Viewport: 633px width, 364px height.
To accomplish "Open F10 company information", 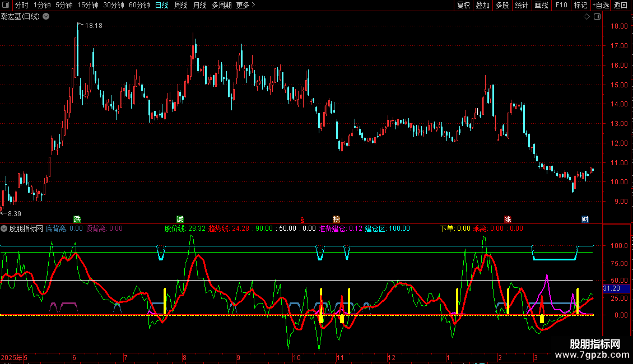I will pyautogui.click(x=561, y=5).
